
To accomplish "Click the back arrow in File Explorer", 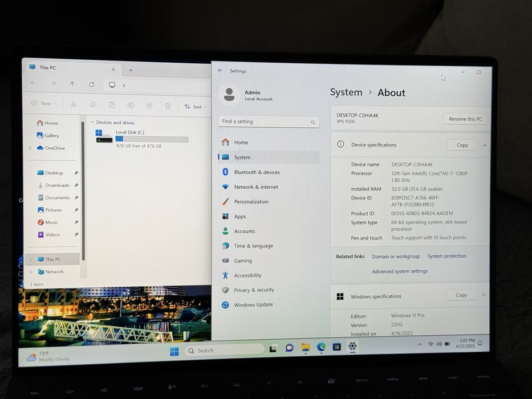I will [x=33, y=83].
